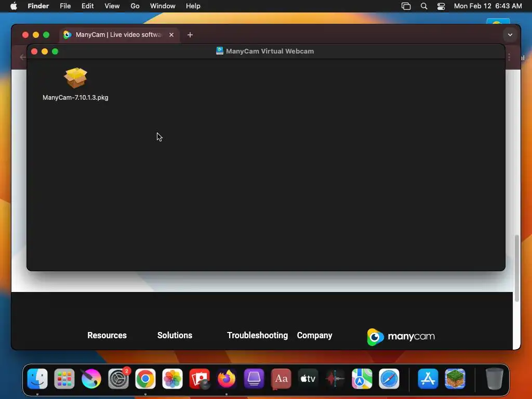Open Photo Booth from the Dock
532x399 pixels.
(x=199, y=379)
